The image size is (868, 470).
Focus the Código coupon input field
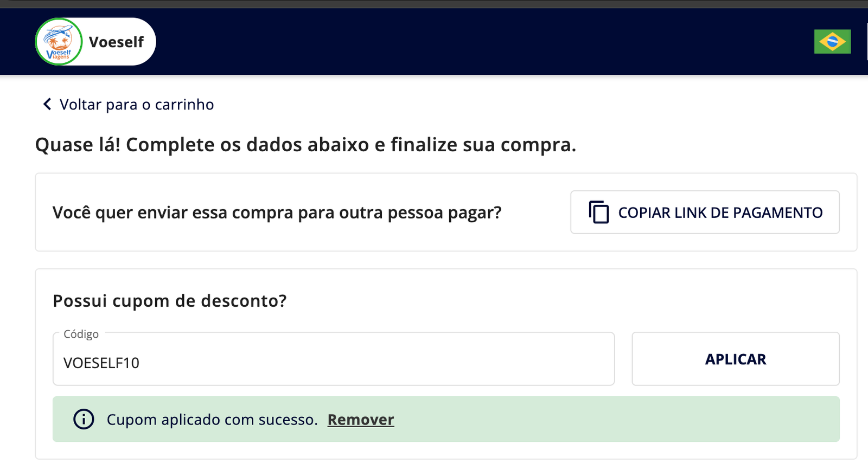334,359
